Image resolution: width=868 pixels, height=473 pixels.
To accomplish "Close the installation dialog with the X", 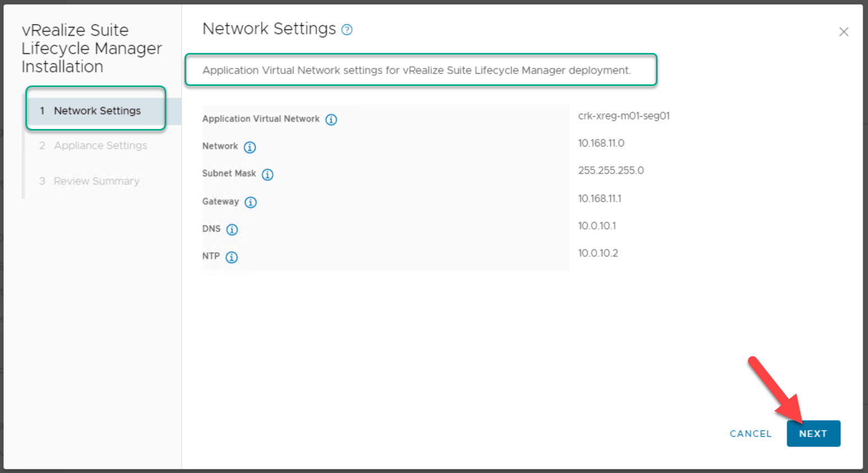I will click(x=843, y=32).
